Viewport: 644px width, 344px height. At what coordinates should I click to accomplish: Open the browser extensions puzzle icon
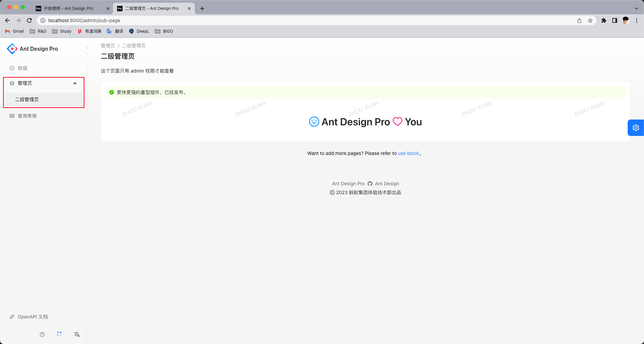pyautogui.click(x=604, y=20)
